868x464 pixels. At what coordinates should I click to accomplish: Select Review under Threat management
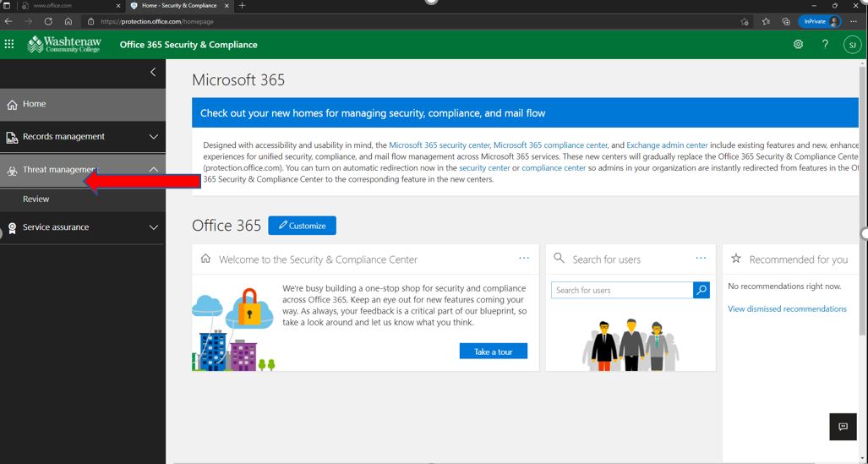[x=83, y=199]
